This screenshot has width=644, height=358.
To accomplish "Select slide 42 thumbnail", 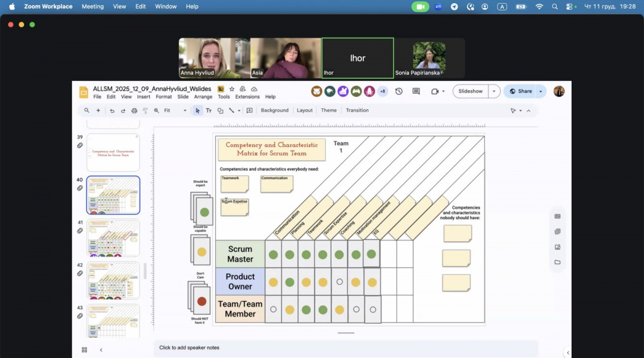I will click(113, 280).
